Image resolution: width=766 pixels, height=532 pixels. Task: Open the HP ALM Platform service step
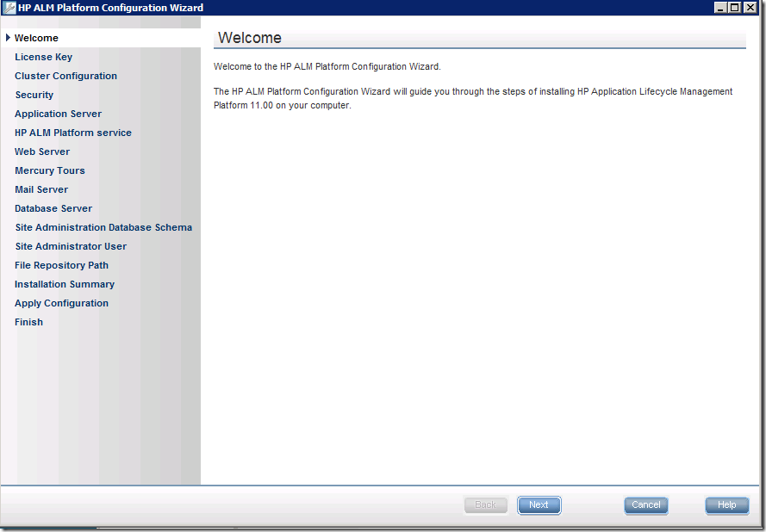click(73, 133)
